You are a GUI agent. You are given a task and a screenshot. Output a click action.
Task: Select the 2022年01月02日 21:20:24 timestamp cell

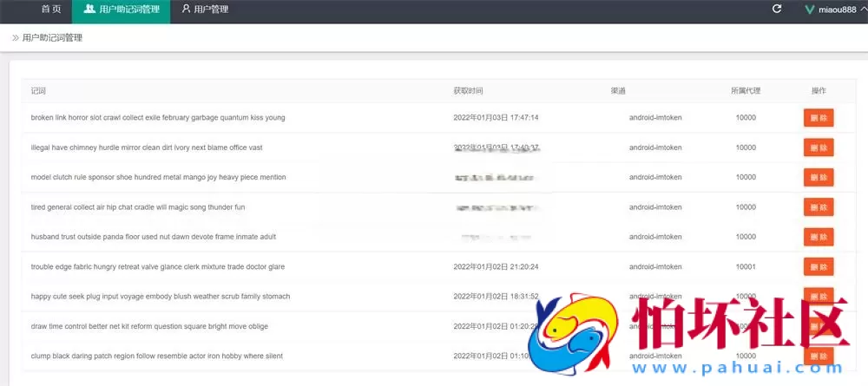[496, 267]
